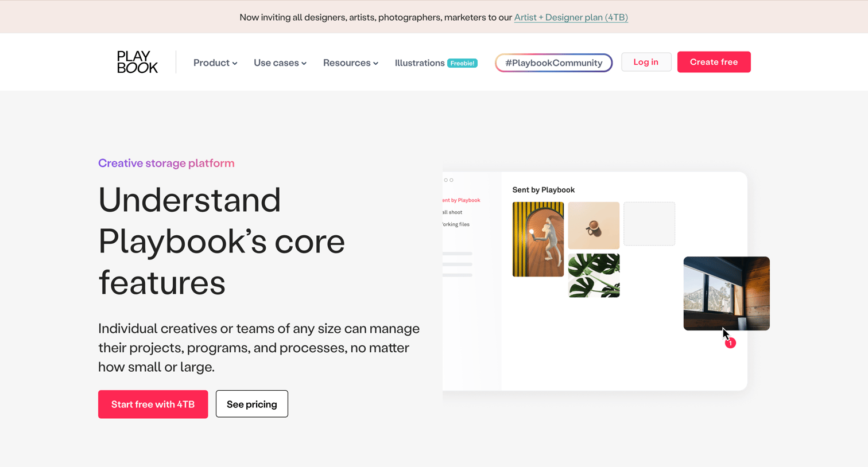Click the cabin window photo
The width and height of the screenshot is (868, 467).
tap(726, 293)
